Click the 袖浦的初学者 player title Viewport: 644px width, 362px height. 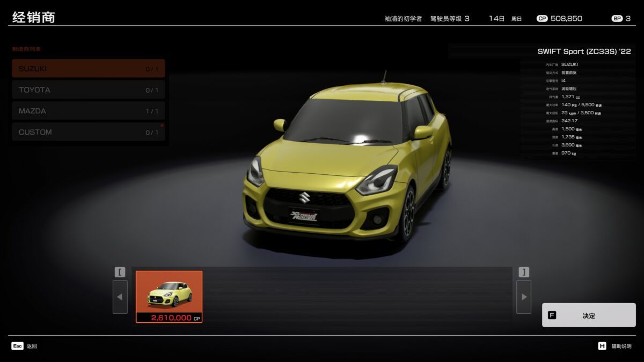tap(403, 19)
